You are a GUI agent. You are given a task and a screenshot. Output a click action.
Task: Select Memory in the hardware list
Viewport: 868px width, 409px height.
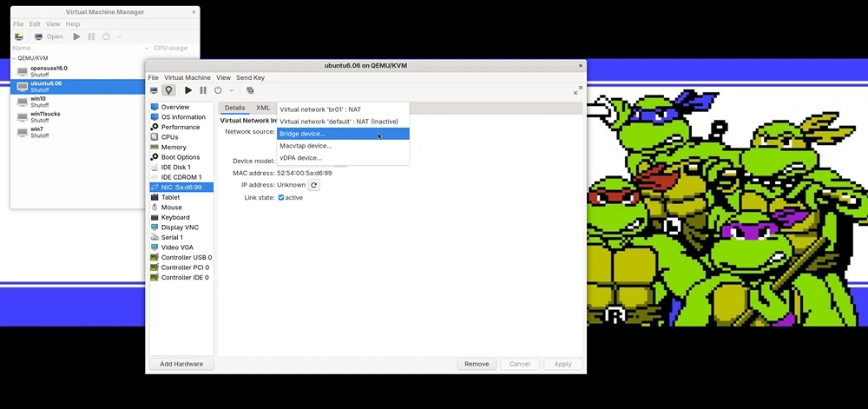tap(181, 148)
